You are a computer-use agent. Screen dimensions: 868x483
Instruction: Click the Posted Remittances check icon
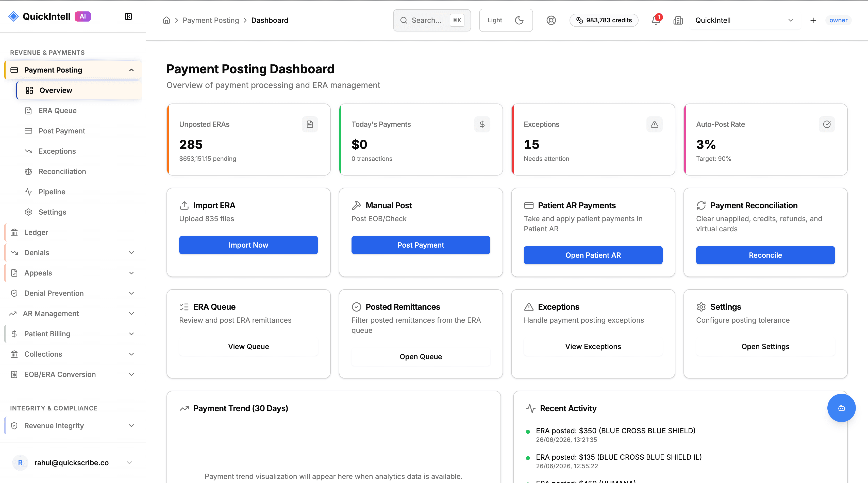pyautogui.click(x=356, y=306)
